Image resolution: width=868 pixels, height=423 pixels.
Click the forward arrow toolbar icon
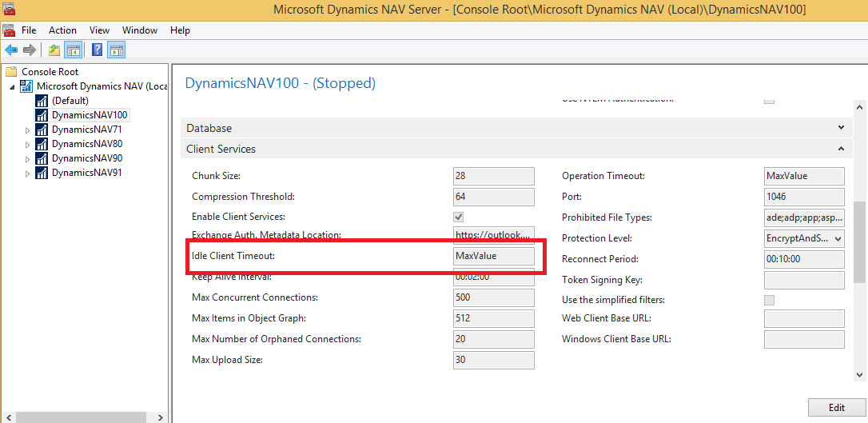30,50
